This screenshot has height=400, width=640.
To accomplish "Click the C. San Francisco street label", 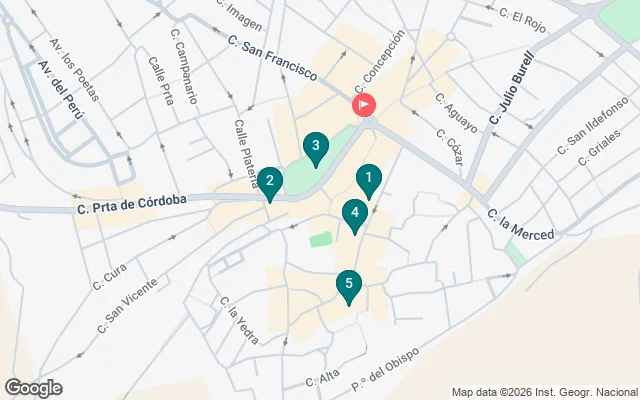I will pyautogui.click(x=273, y=58).
